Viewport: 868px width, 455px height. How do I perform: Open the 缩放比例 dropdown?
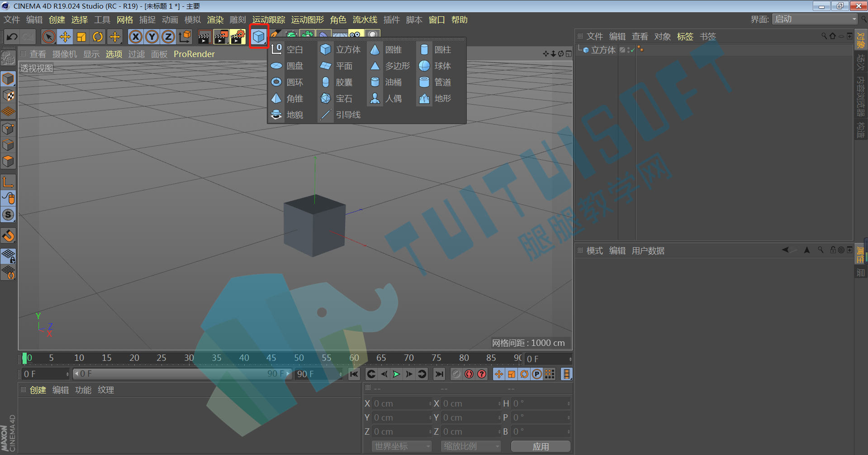[x=471, y=446]
